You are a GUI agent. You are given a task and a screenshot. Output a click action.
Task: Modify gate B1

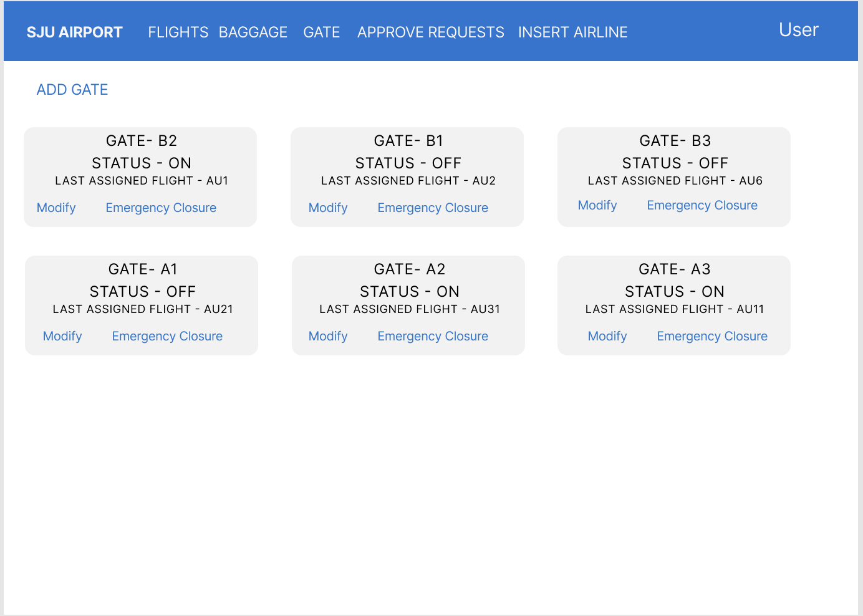coord(328,208)
